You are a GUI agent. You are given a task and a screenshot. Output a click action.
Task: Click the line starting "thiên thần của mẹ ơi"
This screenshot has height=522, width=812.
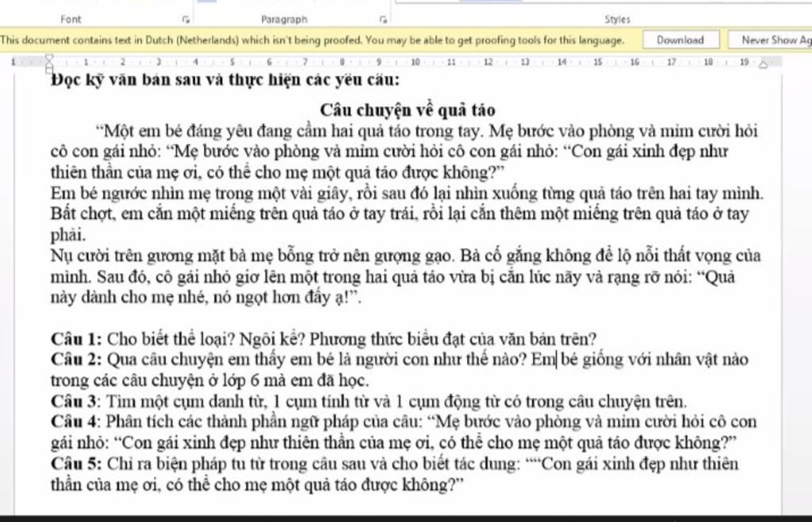(278, 172)
